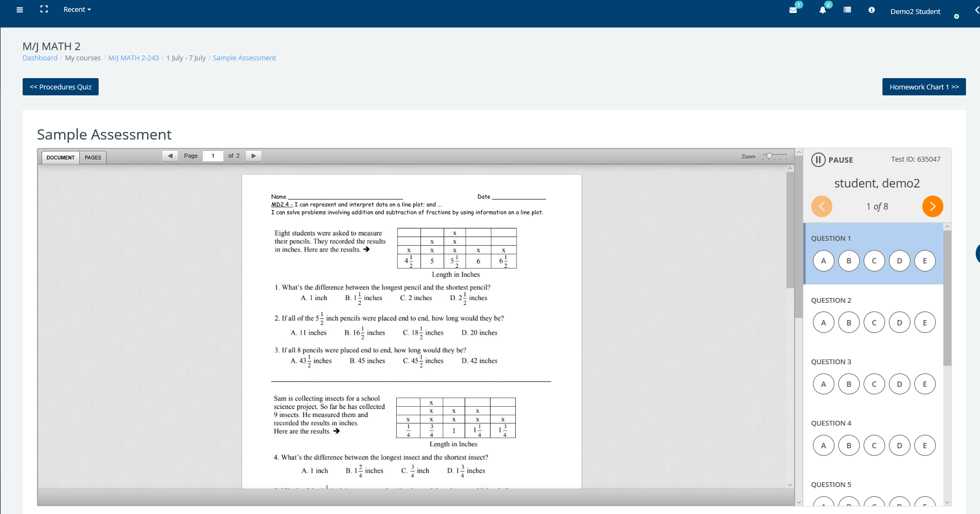Open the Homework Chart 1 button
This screenshot has height=514, width=980.
(x=923, y=87)
